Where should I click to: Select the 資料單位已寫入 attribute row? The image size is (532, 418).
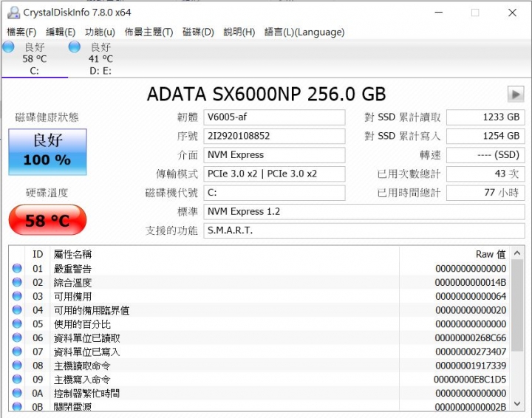coord(259,352)
